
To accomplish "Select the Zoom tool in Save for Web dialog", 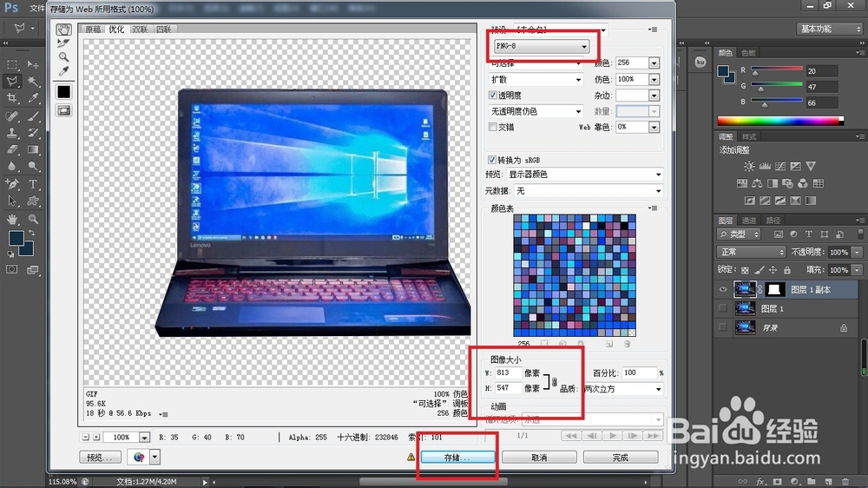I will point(63,57).
